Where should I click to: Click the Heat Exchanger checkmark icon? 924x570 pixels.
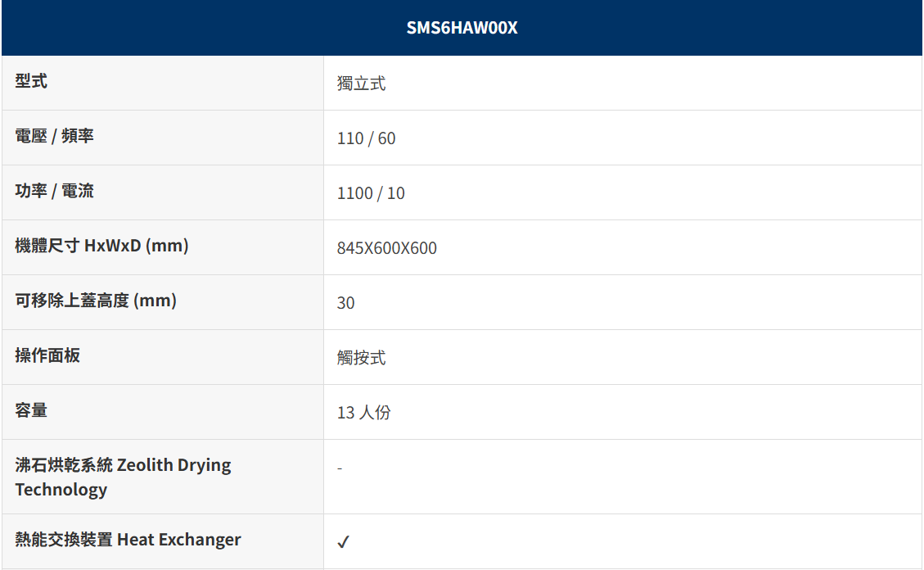(x=343, y=542)
